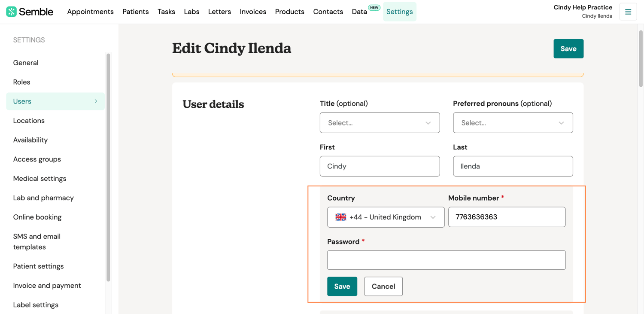Select Online booking in the sidebar
Screen dimensions: 644x314
click(37, 217)
